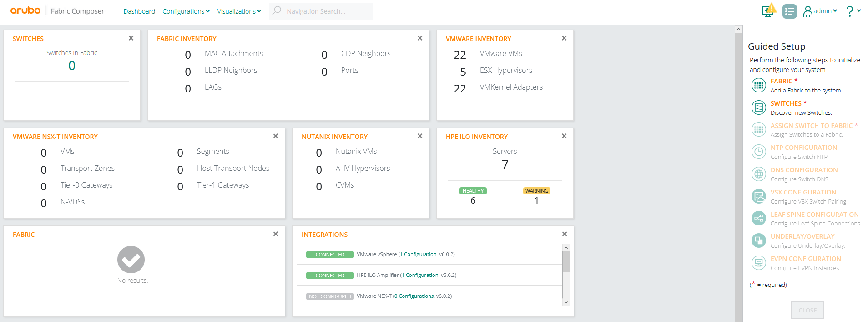Click the vSphere 1 Configuration link
This screenshot has height=322, width=868.
[x=419, y=254]
